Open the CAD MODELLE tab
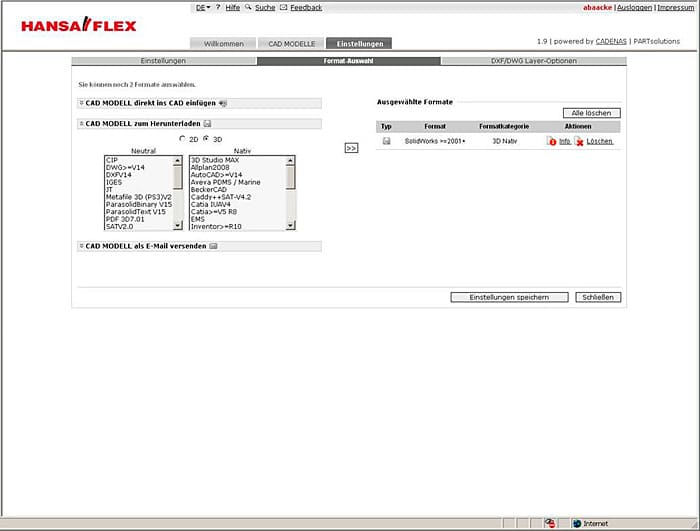 tap(292, 43)
